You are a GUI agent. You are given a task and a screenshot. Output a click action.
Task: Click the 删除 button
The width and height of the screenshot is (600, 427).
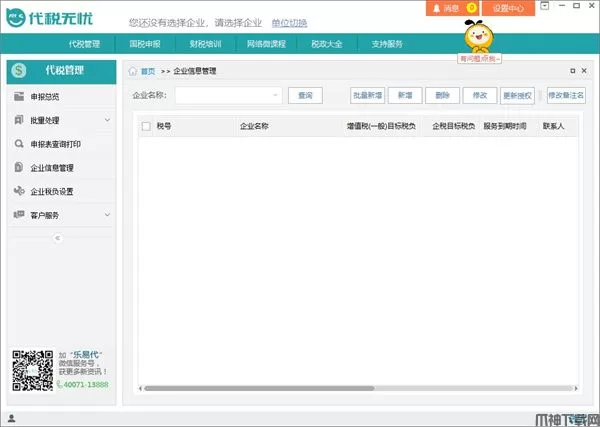click(442, 95)
